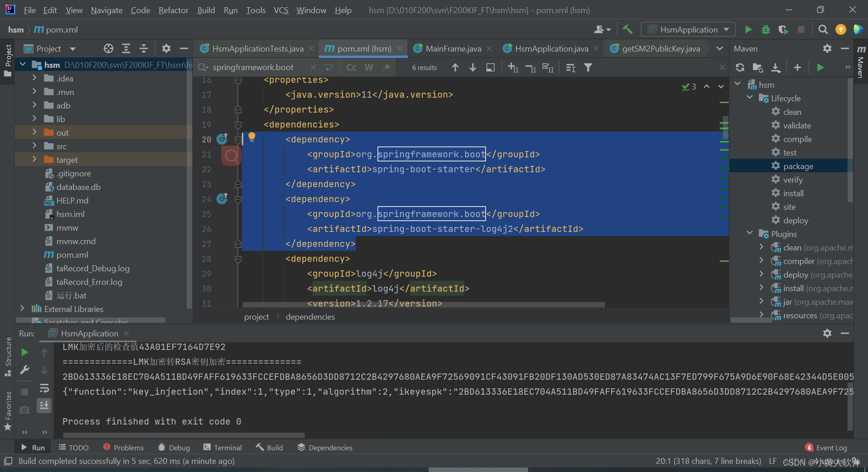Screen dimensions: 868x472
Task: Click 'dependencies' breadcrumb in editor
Action: (x=310, y=317)
